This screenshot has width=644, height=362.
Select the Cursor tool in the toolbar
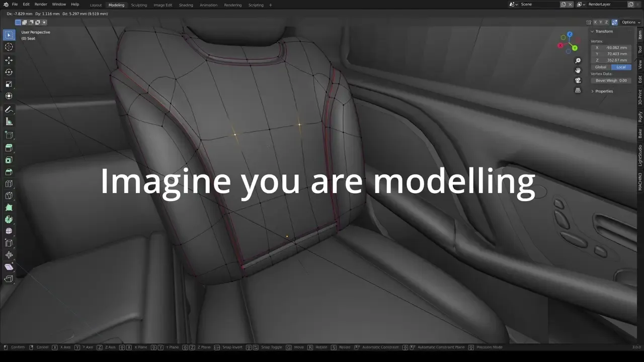click(9, 47)
